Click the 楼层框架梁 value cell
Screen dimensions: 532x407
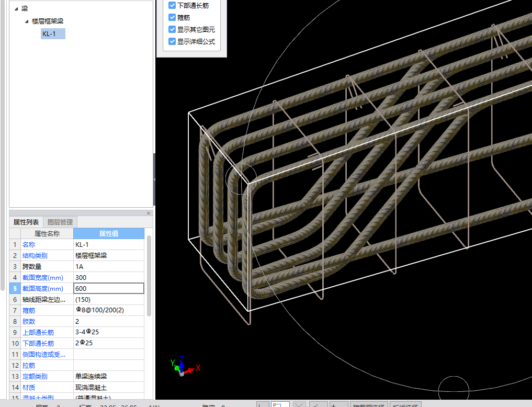click(x=109, y=255)
